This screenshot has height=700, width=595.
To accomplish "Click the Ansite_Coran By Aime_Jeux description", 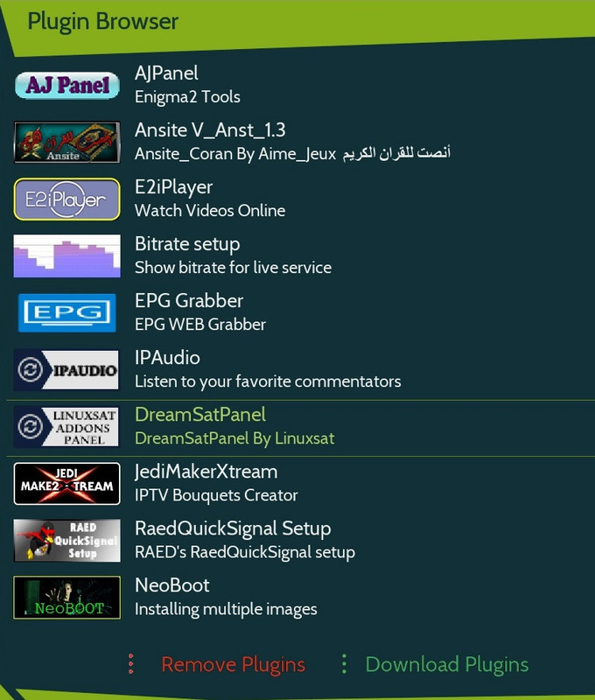I will tap(292, 154).
